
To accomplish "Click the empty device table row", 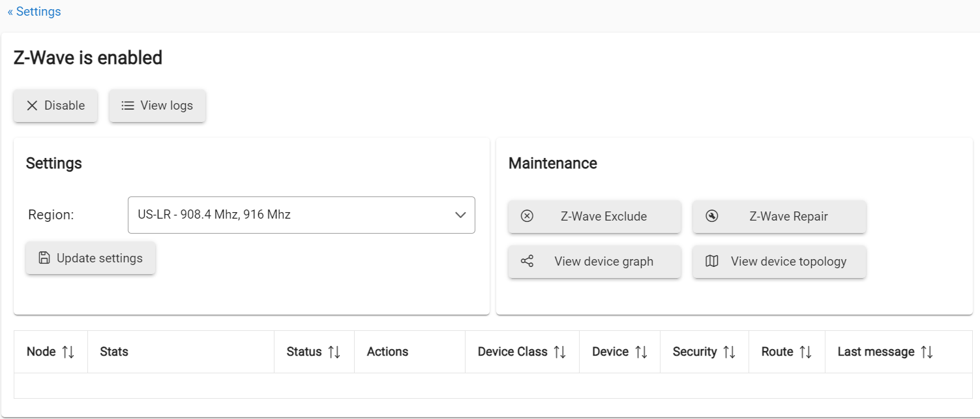I will tap(490, 386).
